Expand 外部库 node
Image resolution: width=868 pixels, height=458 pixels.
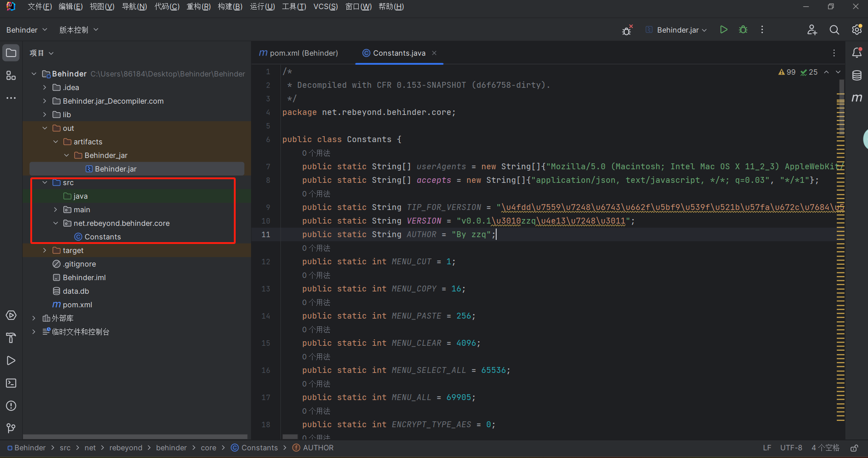tap(33, 318)
